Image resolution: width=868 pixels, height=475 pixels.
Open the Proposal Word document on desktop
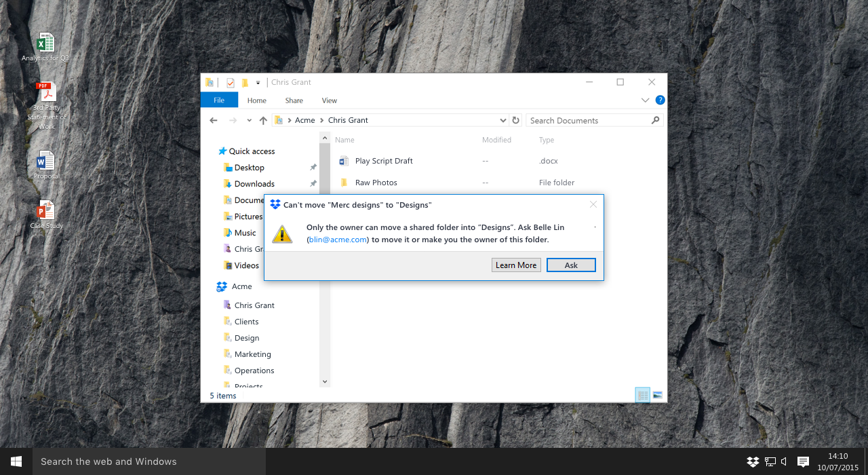pos(45,161)
